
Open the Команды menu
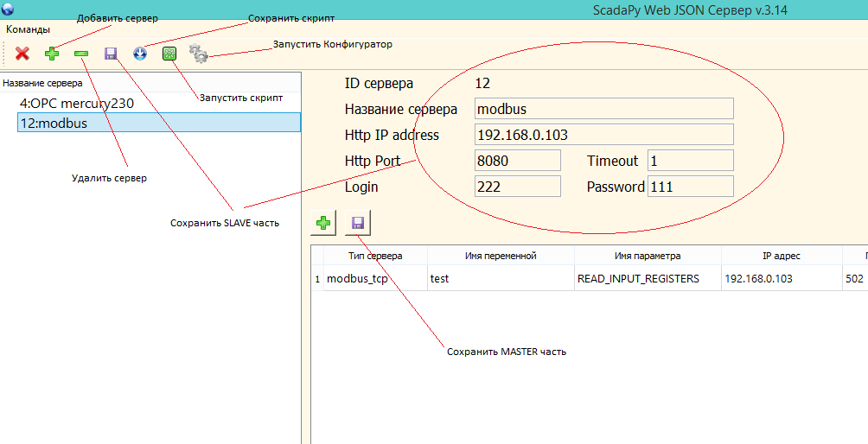[x=29, y=29]
